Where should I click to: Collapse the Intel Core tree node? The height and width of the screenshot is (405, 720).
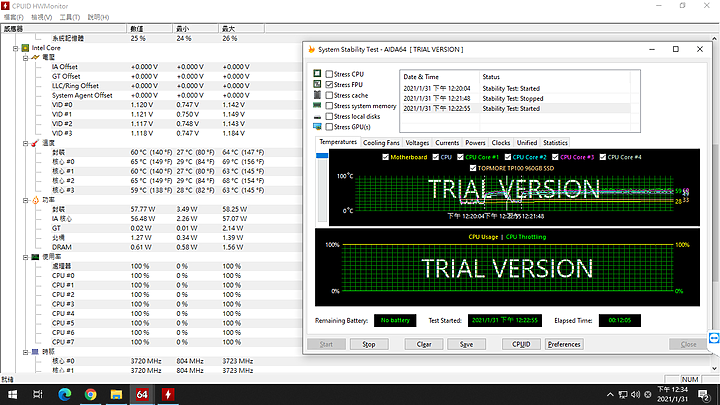(16, 48)
